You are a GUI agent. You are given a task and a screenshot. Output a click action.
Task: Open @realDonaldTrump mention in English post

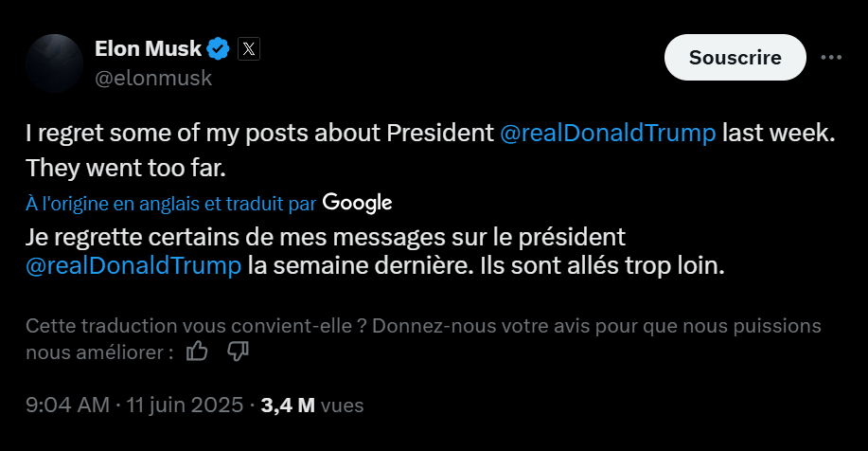point(607,134)
